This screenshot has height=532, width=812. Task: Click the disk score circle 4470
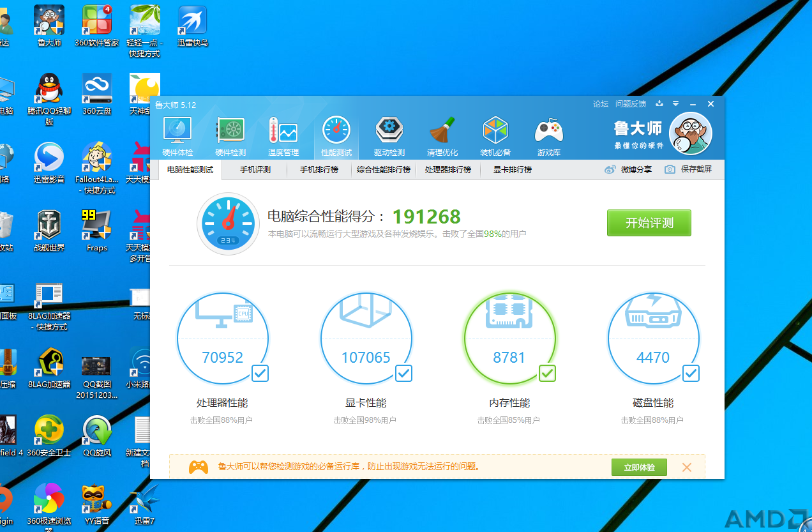tap(653, 338)
